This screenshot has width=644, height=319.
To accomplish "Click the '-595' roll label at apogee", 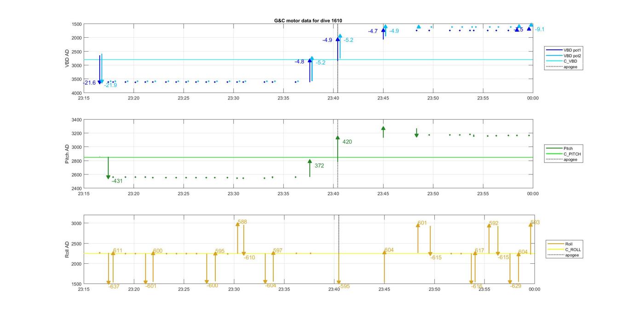I will [344, 286].
